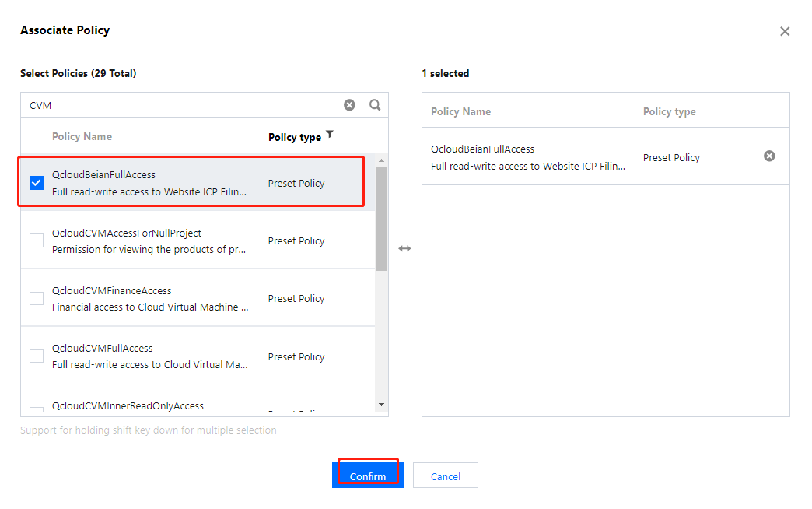Click 'Financial access to Cloud Virtual Machine' description
Image resolution: width=812 pixels, height=509 pixels.
(150, 307)
